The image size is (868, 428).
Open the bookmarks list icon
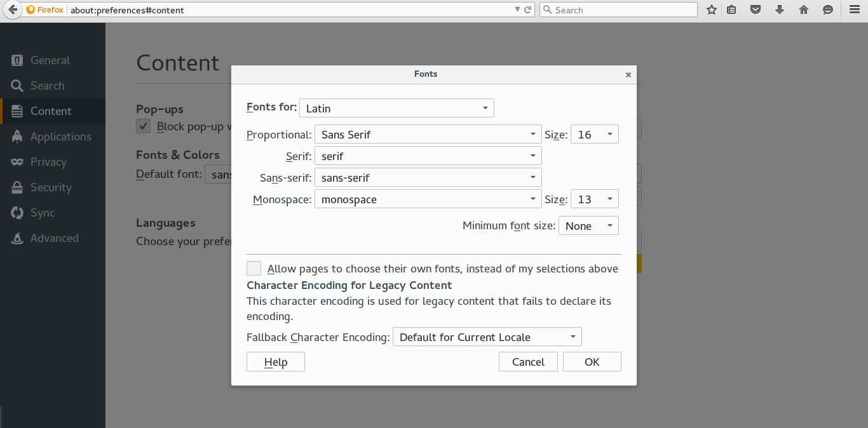coord(731,10)
